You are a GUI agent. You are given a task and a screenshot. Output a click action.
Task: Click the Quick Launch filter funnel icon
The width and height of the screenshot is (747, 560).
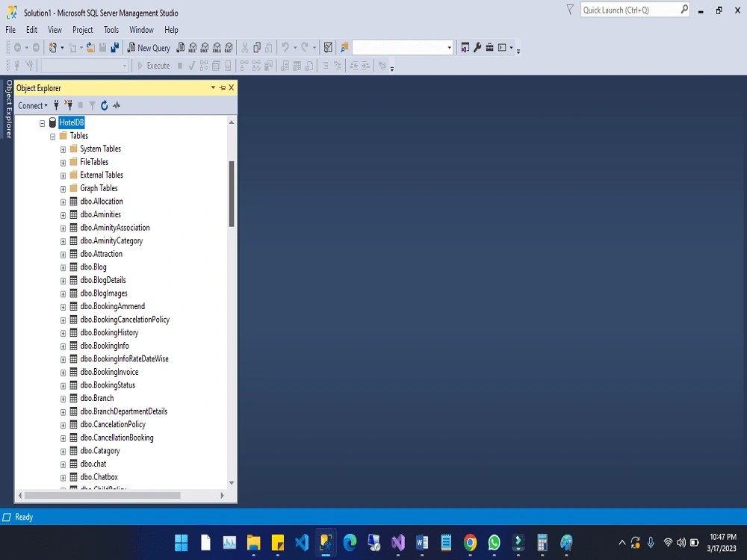click(x=570, y=10)
